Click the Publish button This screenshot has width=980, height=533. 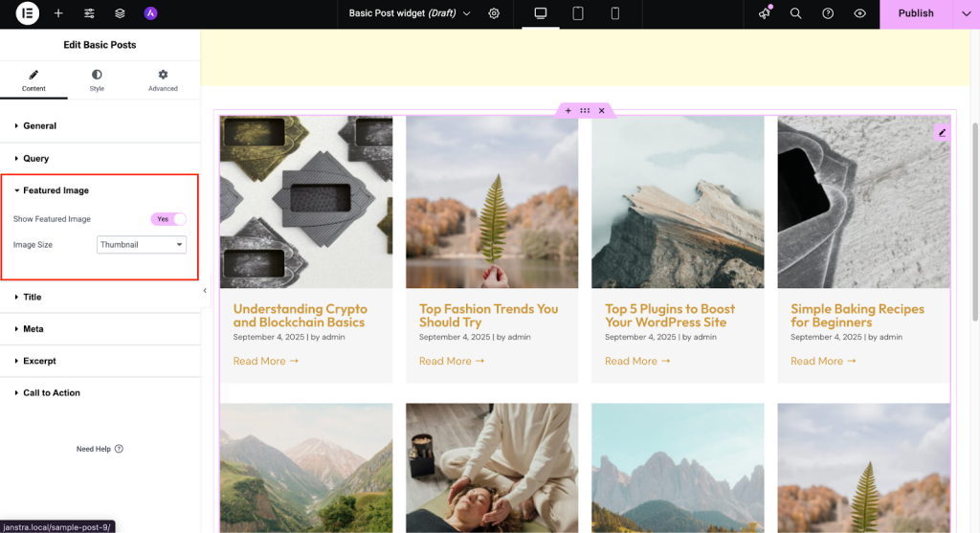pos(915,13)
